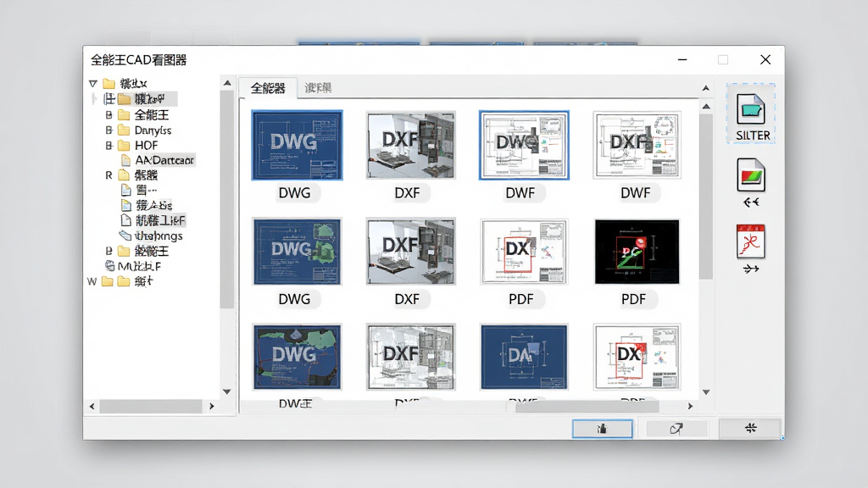
Task: Open the DWG thumbnail with green map patch
Action: pos(298,251)
